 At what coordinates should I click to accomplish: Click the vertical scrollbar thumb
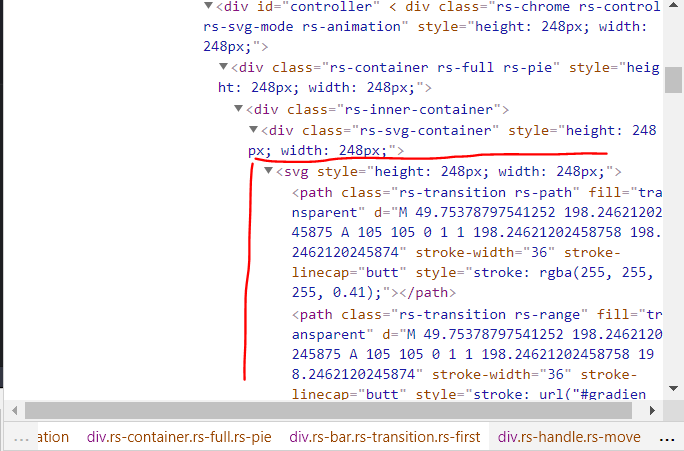673,80
